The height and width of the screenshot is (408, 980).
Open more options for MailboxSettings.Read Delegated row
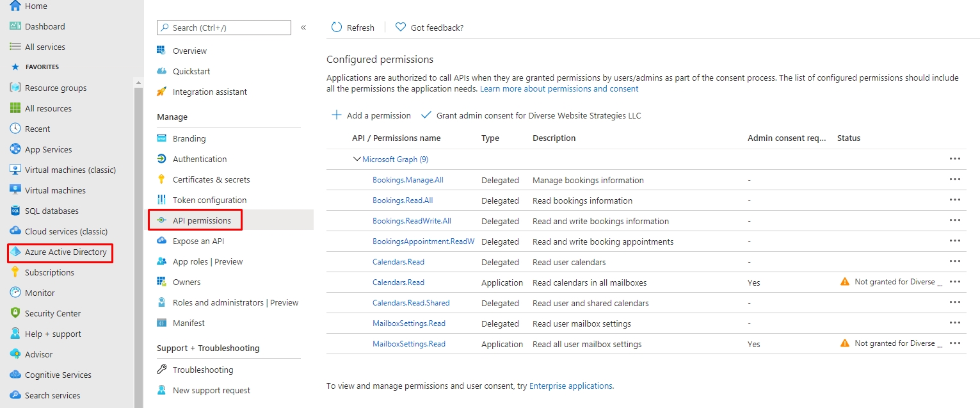955,323
